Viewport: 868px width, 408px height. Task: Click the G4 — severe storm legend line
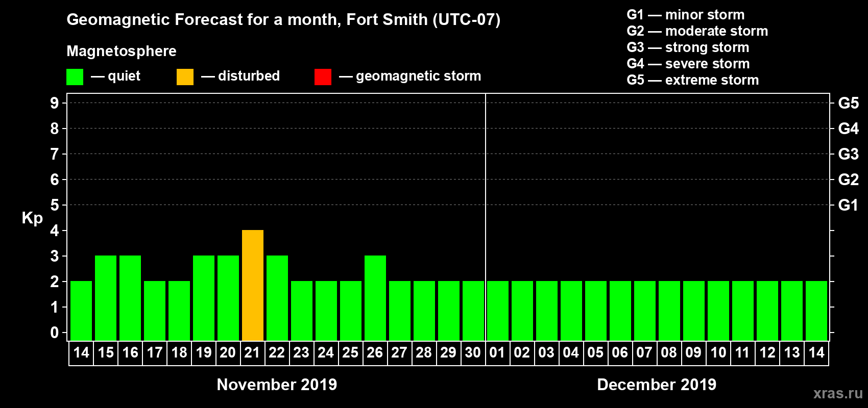[688, 64]
